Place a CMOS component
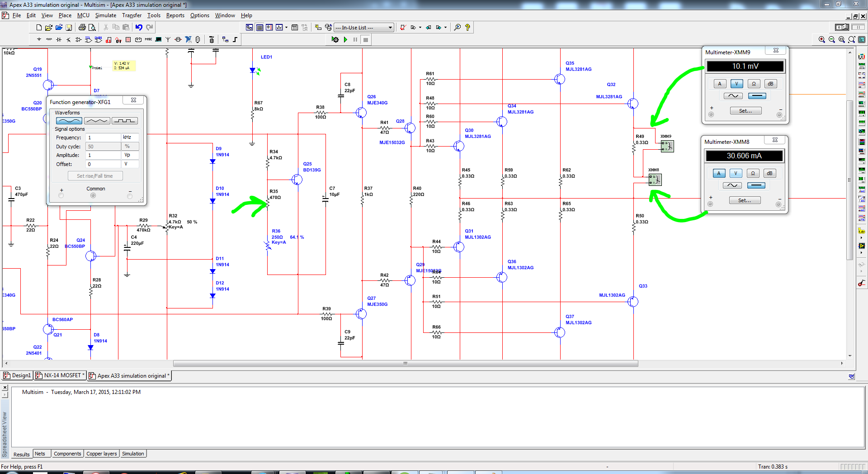The height and width of the screenshot is (474, 868). click(99, 40)
